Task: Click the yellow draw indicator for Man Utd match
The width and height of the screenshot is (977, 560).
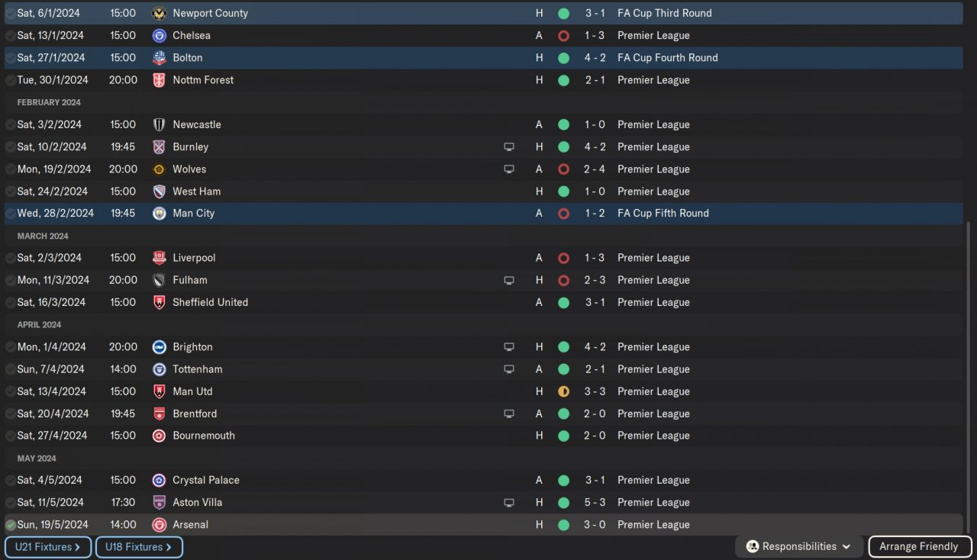Action: click(563, 391)
